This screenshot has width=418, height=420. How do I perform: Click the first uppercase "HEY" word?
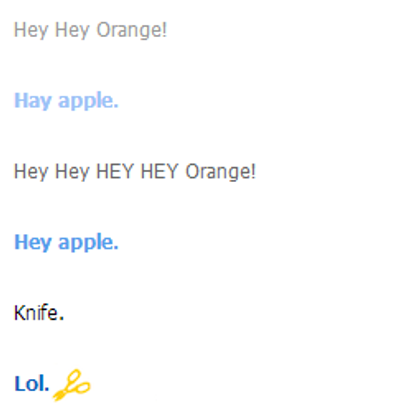pos(115,171)
